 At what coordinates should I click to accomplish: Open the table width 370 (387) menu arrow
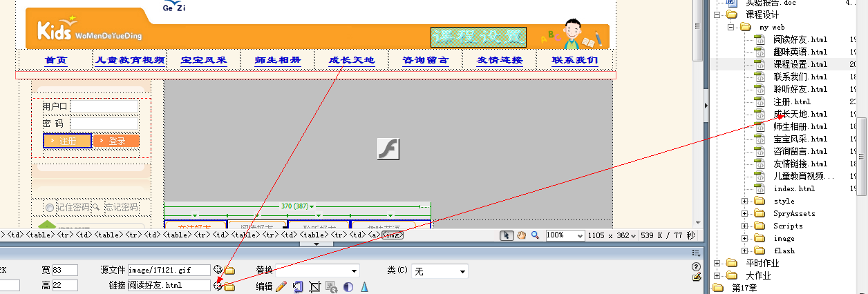(312, 206)
